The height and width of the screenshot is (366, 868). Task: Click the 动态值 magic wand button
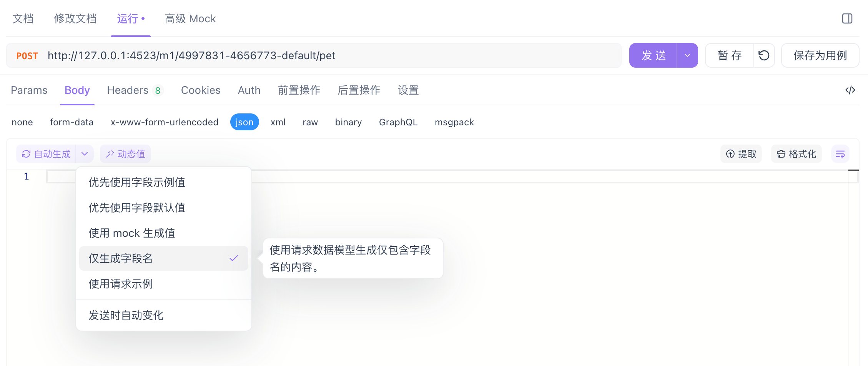[125, 153]
